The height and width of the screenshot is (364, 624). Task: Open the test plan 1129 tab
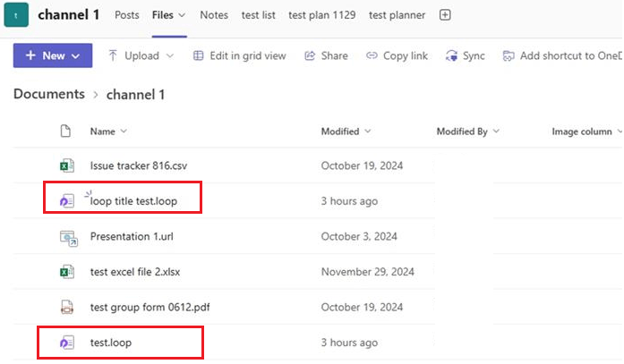point(322,15)
